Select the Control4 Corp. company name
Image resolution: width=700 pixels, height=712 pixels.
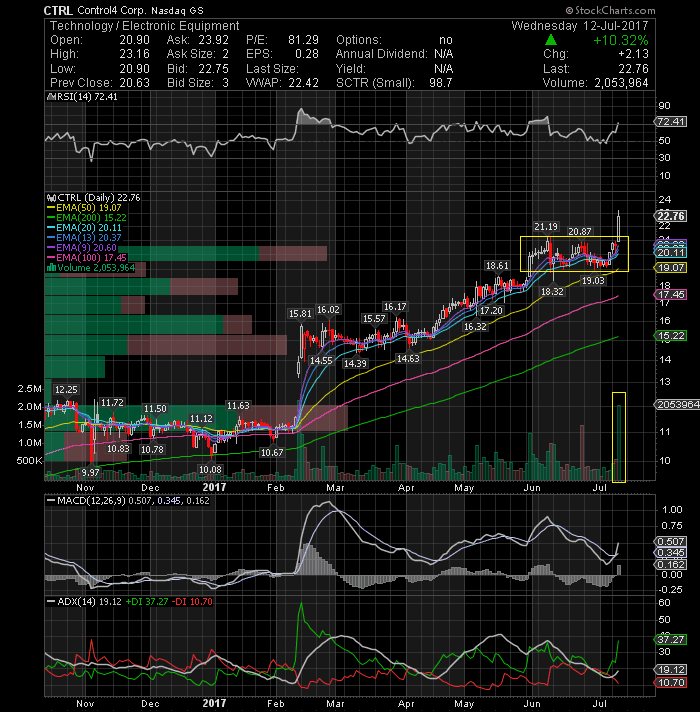click(x=113, y=10)
